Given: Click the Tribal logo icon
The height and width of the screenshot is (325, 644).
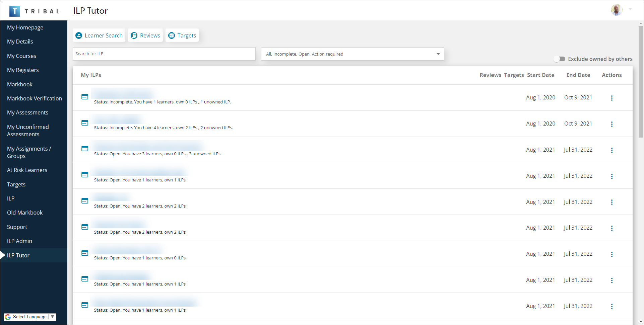Looking at the screenshot, I should [x=14, y=11].
